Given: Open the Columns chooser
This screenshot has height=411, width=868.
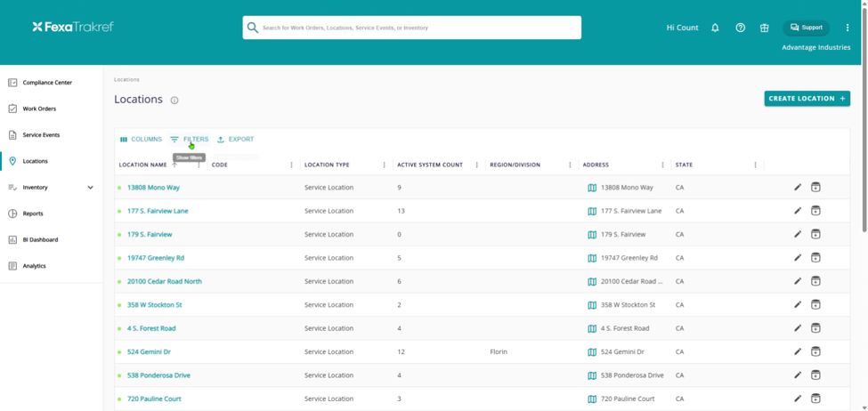Looking at the screenshot, I should pyautogui.click(x=141, y=140).
